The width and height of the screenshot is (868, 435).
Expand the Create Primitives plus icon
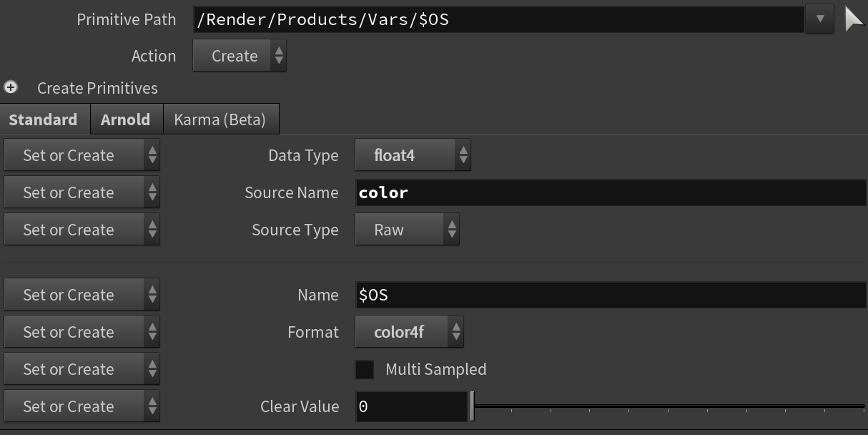11,87
